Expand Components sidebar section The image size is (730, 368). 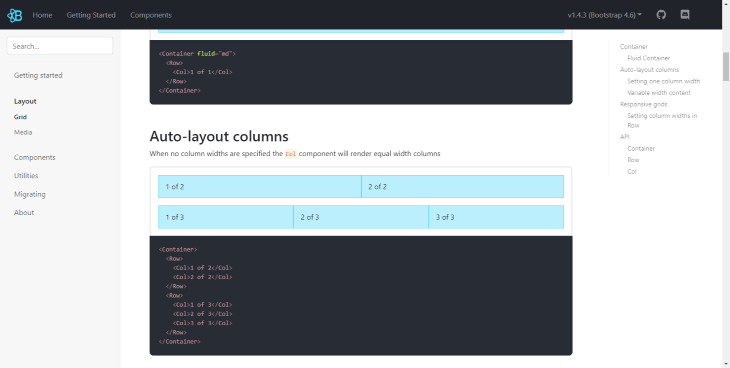(x=34, y=157)
